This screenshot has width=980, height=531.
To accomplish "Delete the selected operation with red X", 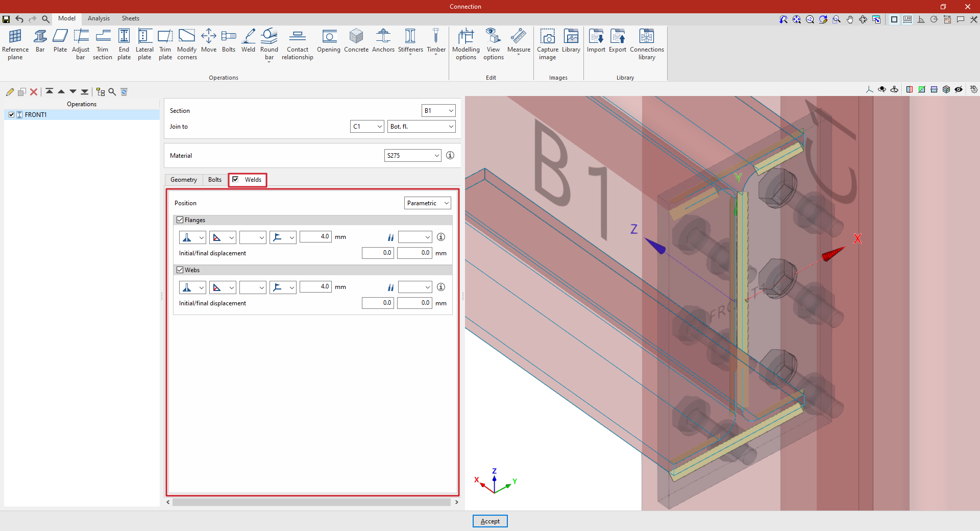I will [x=34, y=92].
